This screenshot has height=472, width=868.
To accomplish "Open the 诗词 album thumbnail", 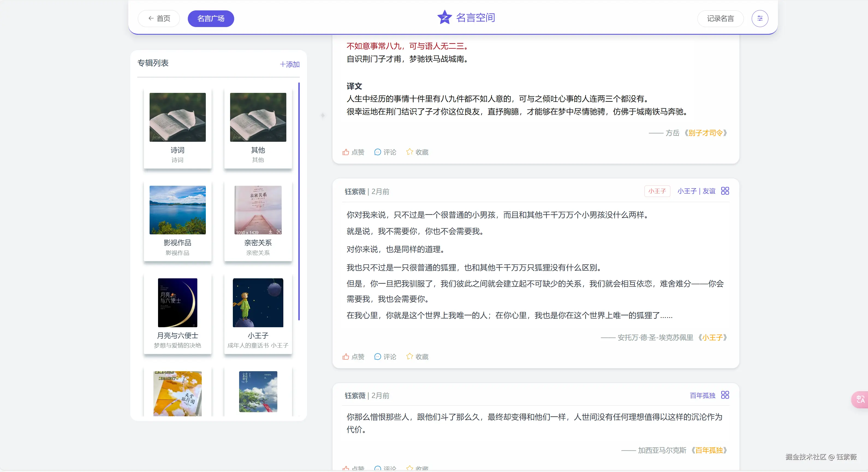I will [177, 117].
